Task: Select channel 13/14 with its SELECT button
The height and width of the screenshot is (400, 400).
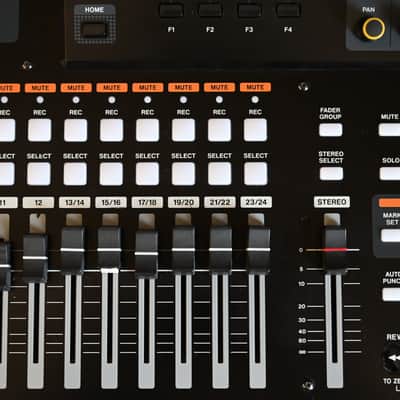Action: pos(75,174)
